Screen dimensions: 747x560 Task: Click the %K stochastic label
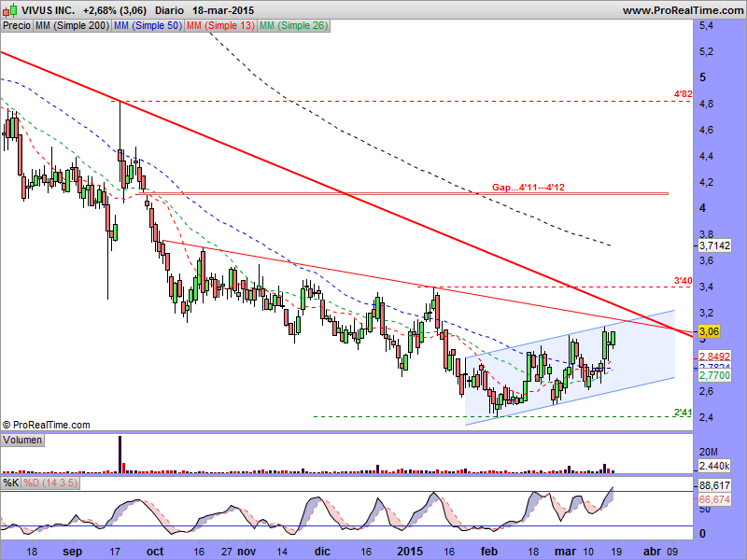pos(11,483)
